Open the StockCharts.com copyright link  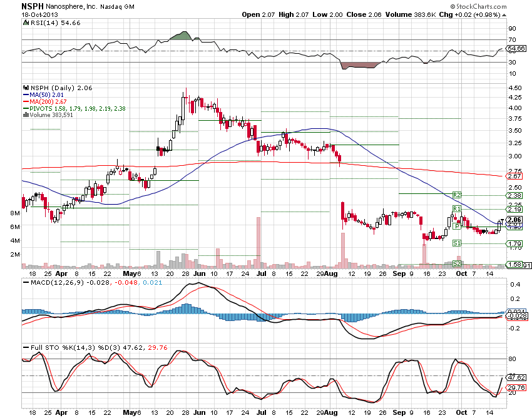[x=478, y=6]
